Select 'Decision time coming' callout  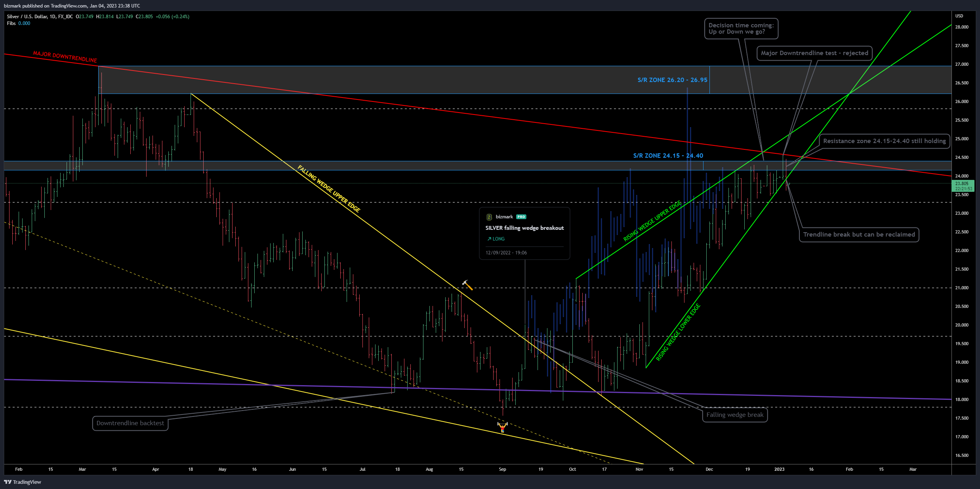tap(741, 29)
